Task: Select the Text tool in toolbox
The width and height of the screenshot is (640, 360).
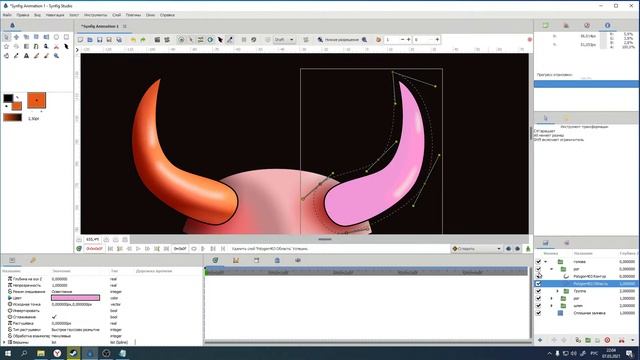Action: (26, 56)
